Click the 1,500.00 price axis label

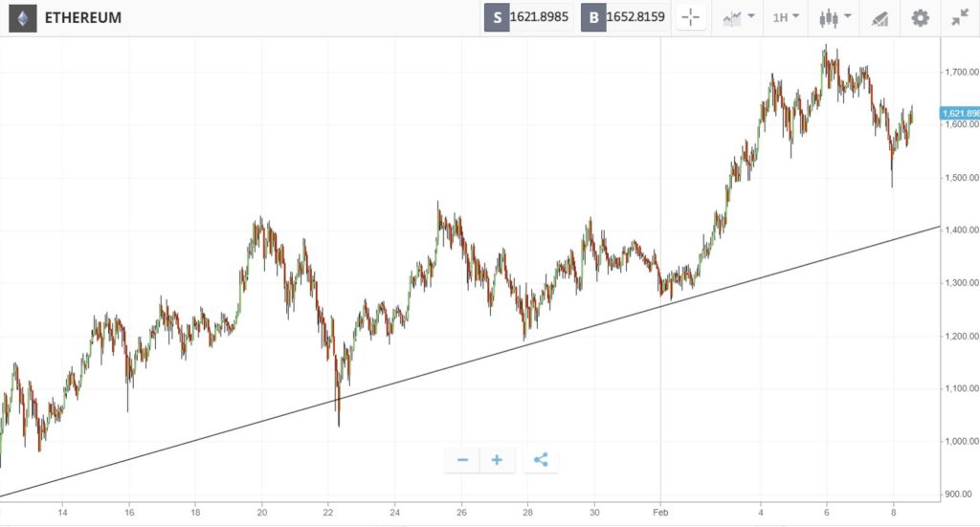pos(961,177)
